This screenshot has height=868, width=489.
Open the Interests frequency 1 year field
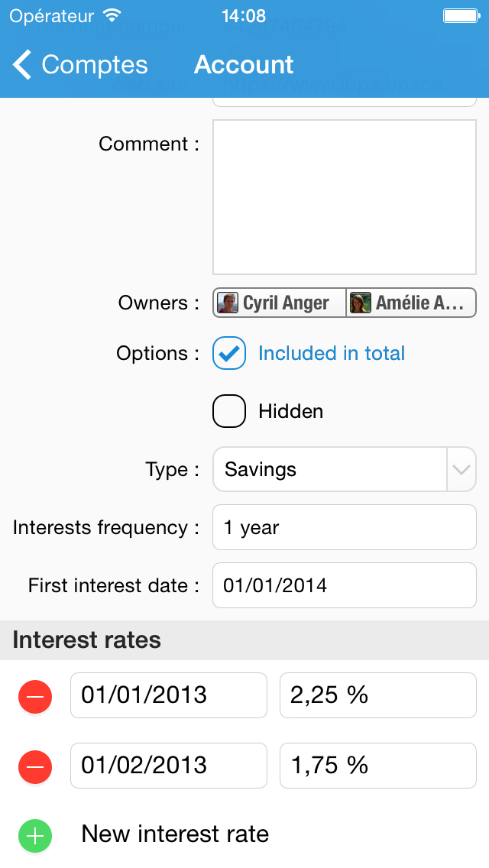tap(344, 527)
